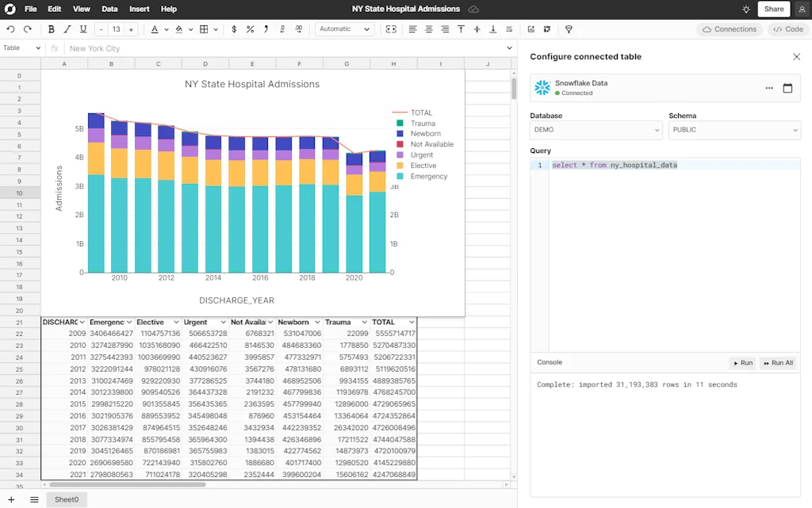Toggle bold formatting
Image resolution: width=812 pixels, height=508 pixels.
tap(52, 29)
